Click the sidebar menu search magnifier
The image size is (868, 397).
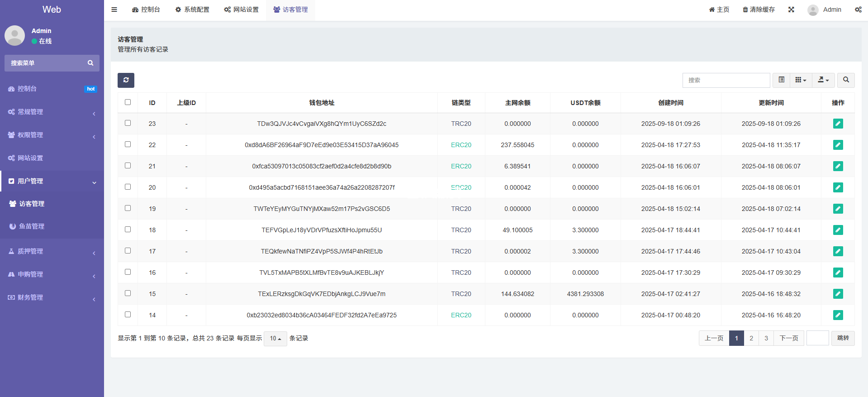pyautogui.click(x=90, y=63)
